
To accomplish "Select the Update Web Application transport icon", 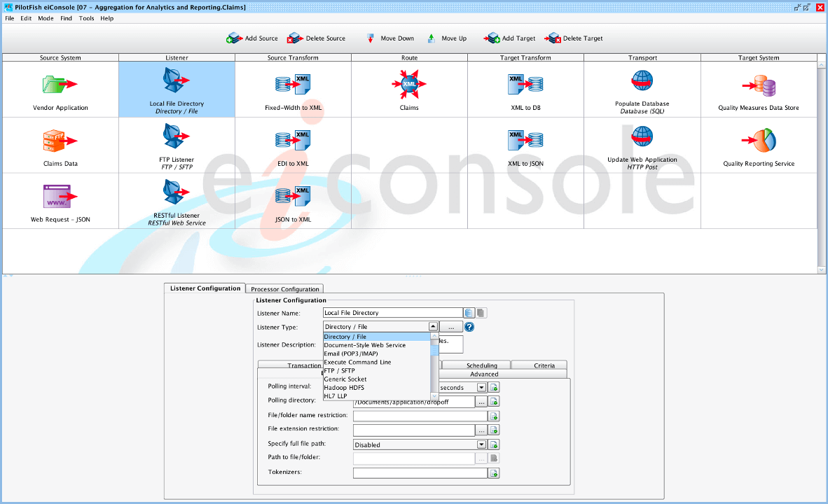I will click(x=642, y=136).
